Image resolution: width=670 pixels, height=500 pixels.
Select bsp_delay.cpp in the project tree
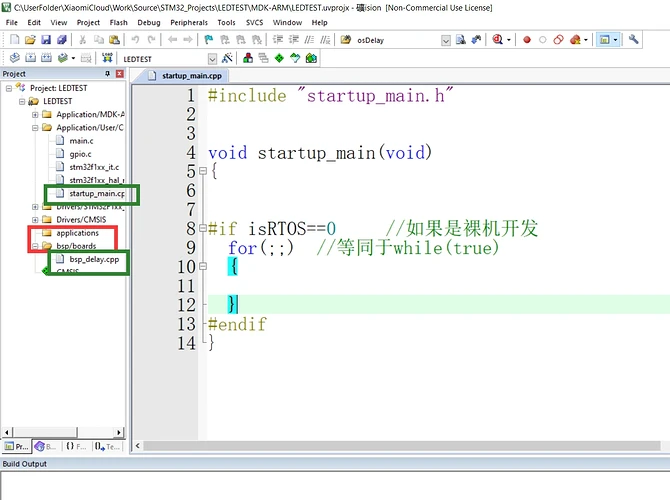click(94, 258)
